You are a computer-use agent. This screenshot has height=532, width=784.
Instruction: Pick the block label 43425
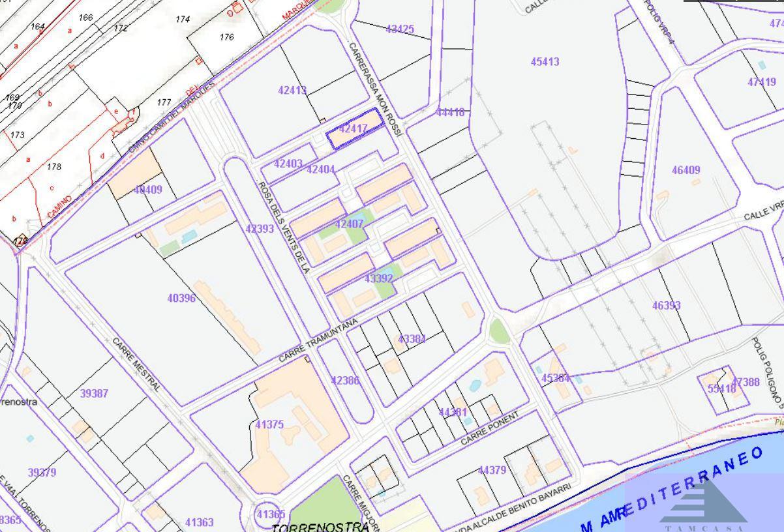(x=400, y=29)
